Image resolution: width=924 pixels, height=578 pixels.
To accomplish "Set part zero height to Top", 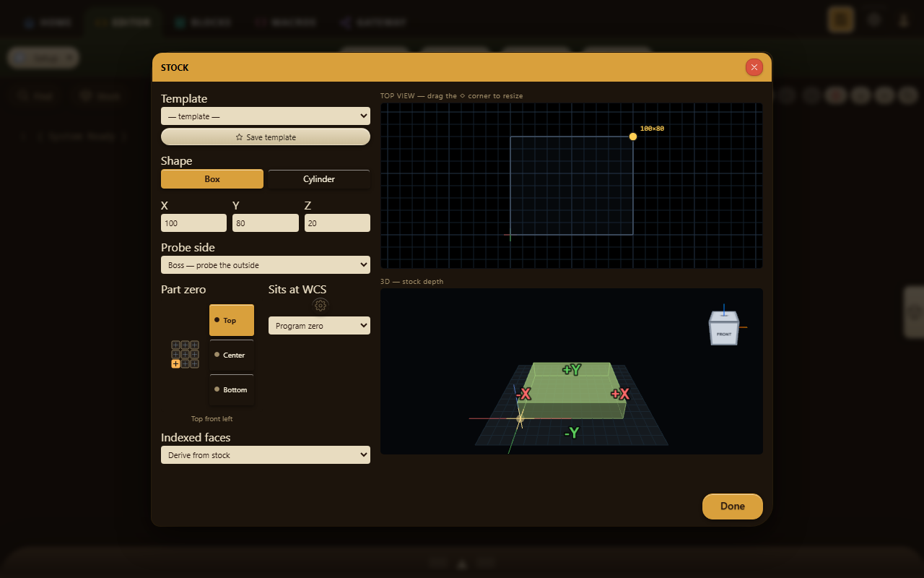I will (x=232, y=320).
